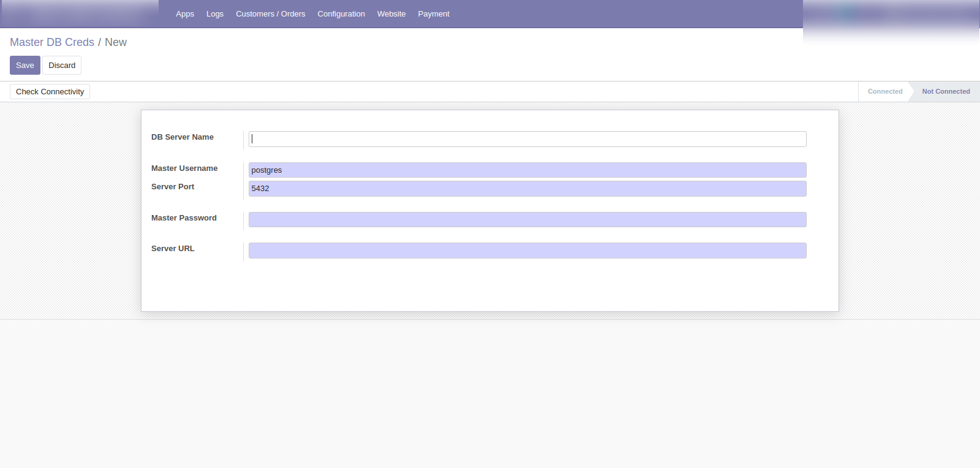Open the Configuration menu
The height and width of the screenshot is (468, 980).
coord(341,13)
